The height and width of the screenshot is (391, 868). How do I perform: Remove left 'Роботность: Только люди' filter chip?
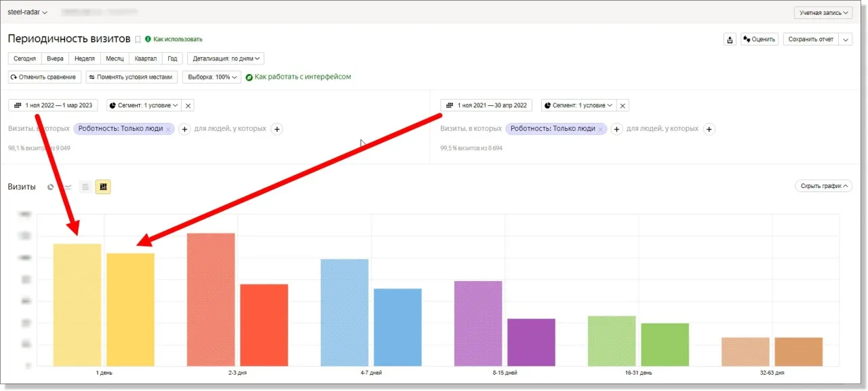pos(168,129)
